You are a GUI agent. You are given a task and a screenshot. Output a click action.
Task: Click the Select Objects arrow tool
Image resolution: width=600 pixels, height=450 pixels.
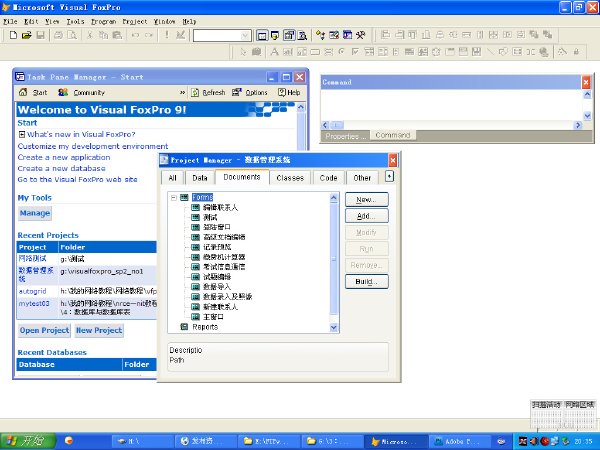click(x=243, y=52)
